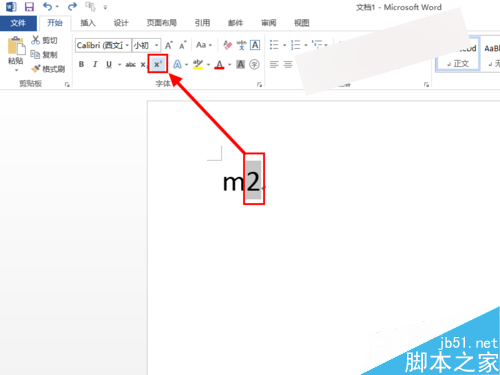Image resolution: width=500 pixels, height=375 pixels.
Task: Open the phonetic guide (拼音) tool
Action: pyautogui.click(x=241, y=45)
